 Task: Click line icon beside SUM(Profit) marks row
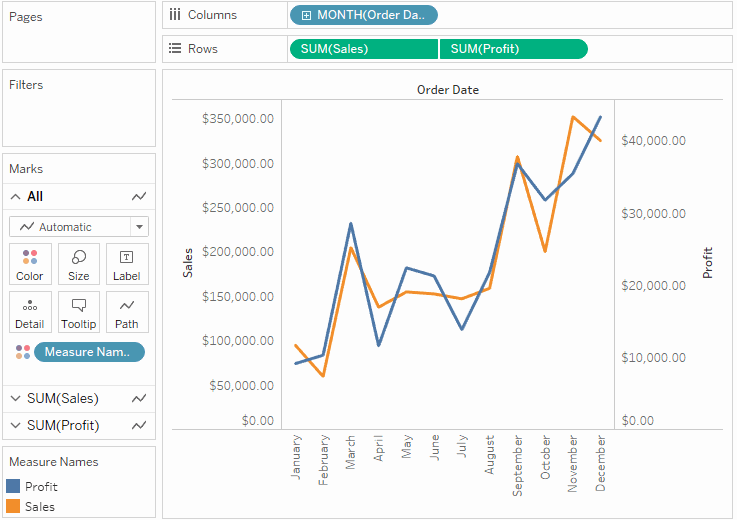pos(139,425)
